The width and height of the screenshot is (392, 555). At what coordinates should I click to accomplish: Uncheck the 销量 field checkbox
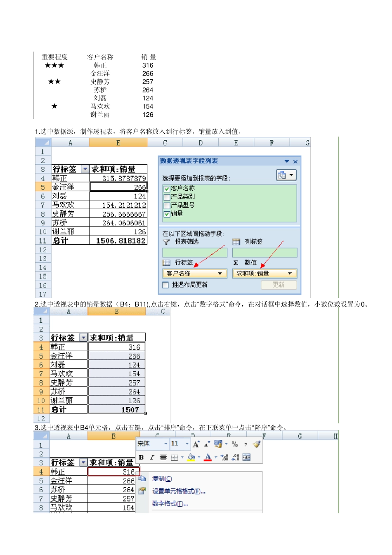pyautogui.click(x=167, y=214)
